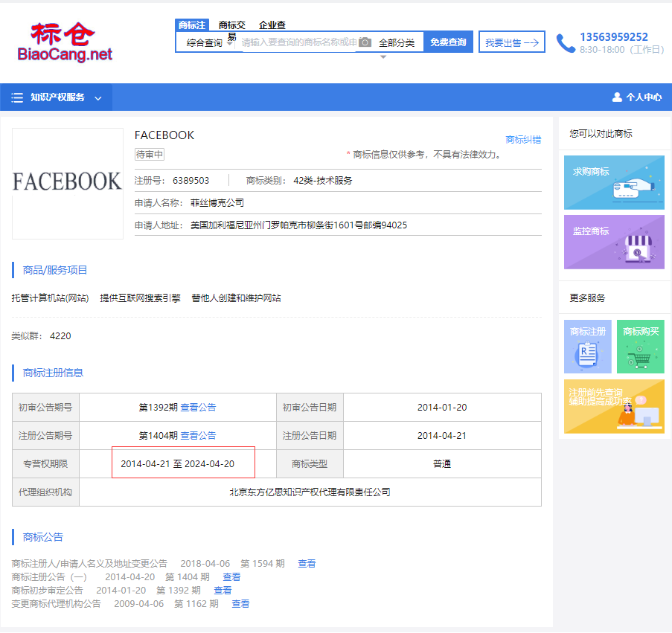672x633 pixels.
Task: Click the 42类-技术服务 category text
Action: click(323, 181)
